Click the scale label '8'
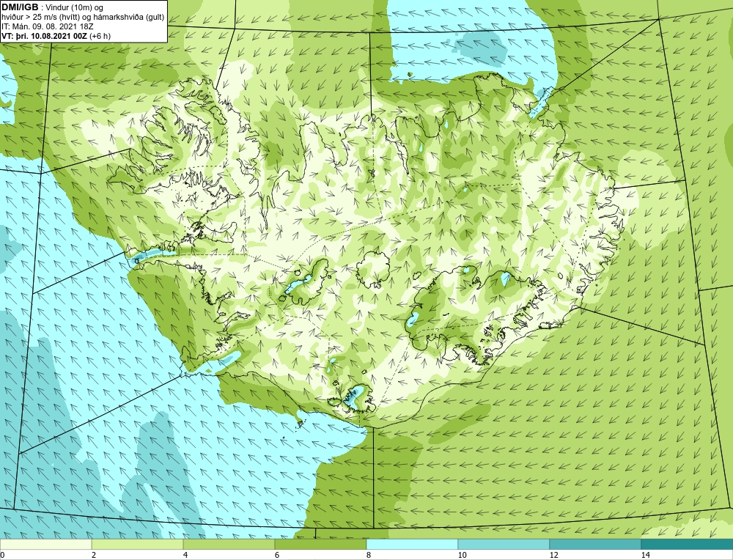This screenshot has height=560, width=733. point(369,556)
